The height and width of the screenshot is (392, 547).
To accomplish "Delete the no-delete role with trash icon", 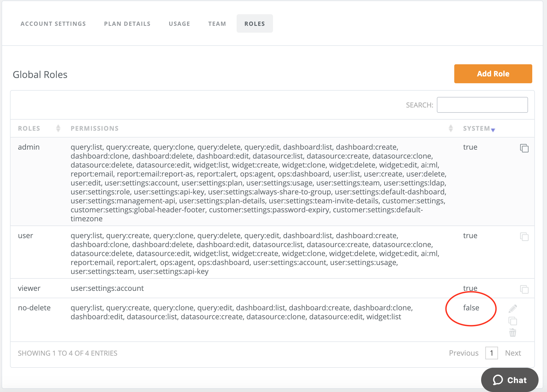I will pyautogui.click(x=512, y=333).
